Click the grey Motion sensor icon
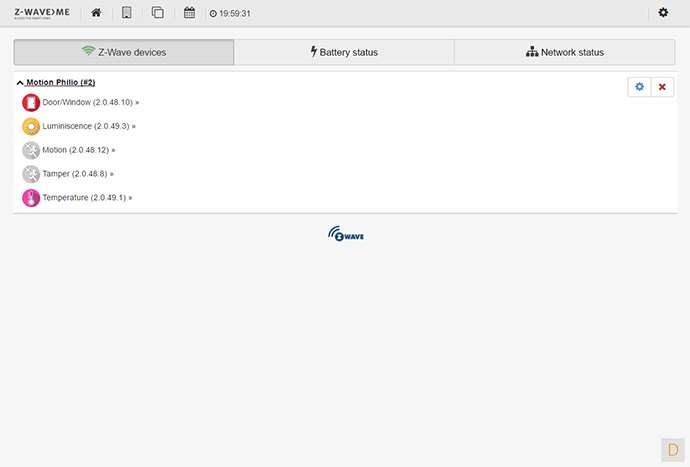690x467 pixels. click(31, 150)
